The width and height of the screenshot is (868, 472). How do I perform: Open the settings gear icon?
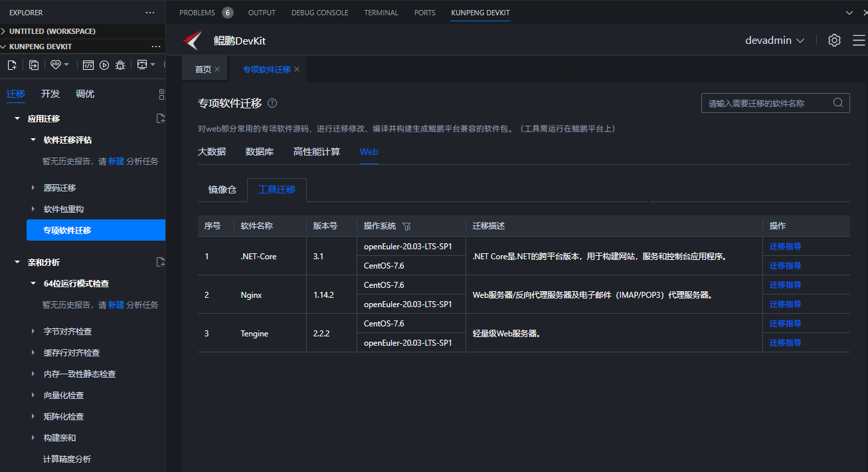pos(834,41)
